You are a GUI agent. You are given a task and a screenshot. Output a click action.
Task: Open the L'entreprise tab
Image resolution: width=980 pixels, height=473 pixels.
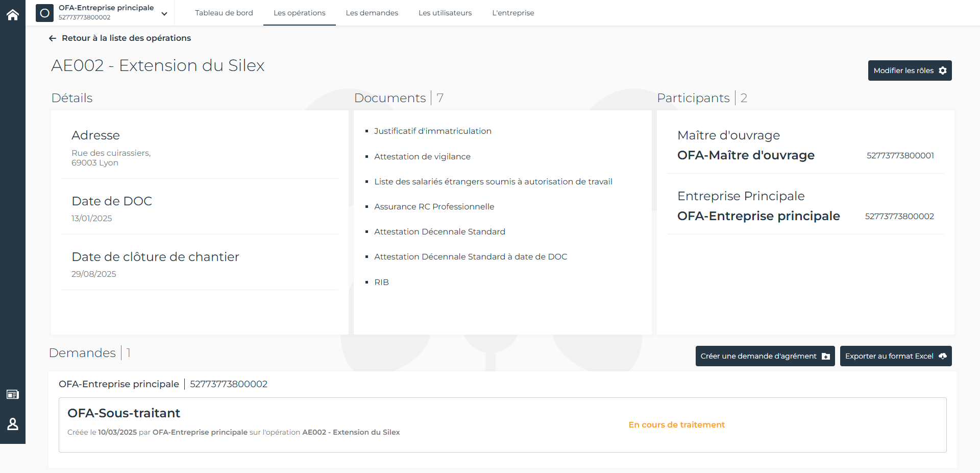[513, 13]
